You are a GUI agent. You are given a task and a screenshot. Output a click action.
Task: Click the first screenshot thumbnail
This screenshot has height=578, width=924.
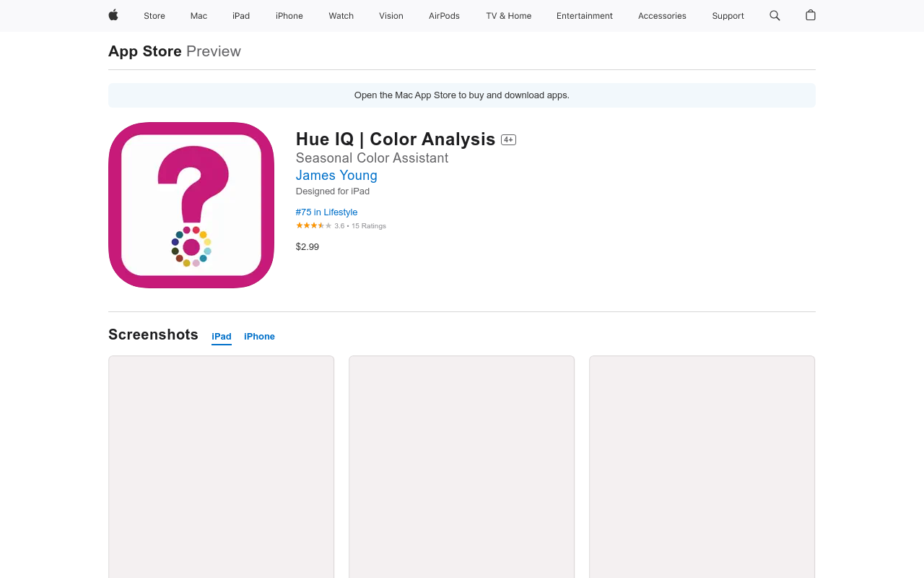click(x=221, y=467)
